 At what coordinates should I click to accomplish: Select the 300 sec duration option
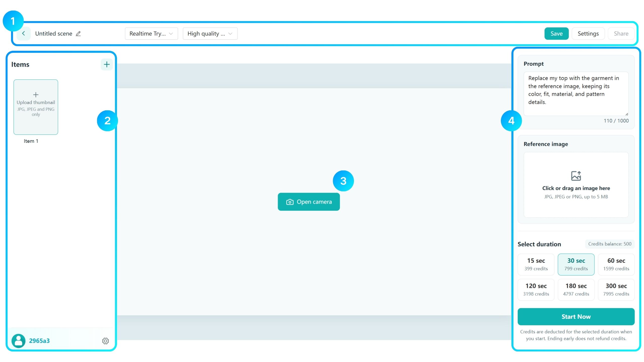click(x=616, y=290)
